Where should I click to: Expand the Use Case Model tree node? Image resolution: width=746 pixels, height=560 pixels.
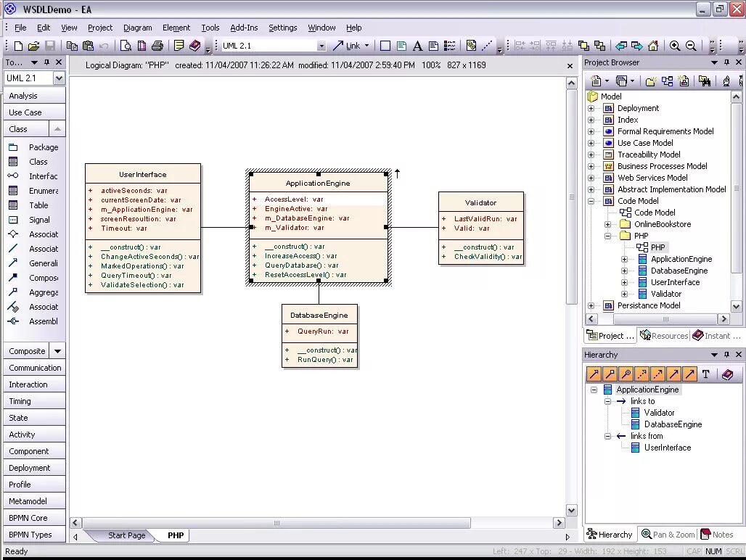point(591,143)
